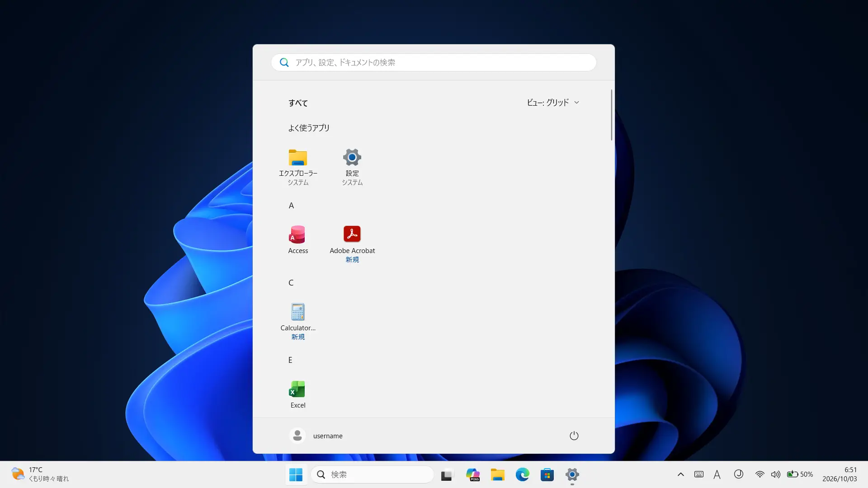
Task: Click the Start menu search field
Action: (x=434, y=62)
